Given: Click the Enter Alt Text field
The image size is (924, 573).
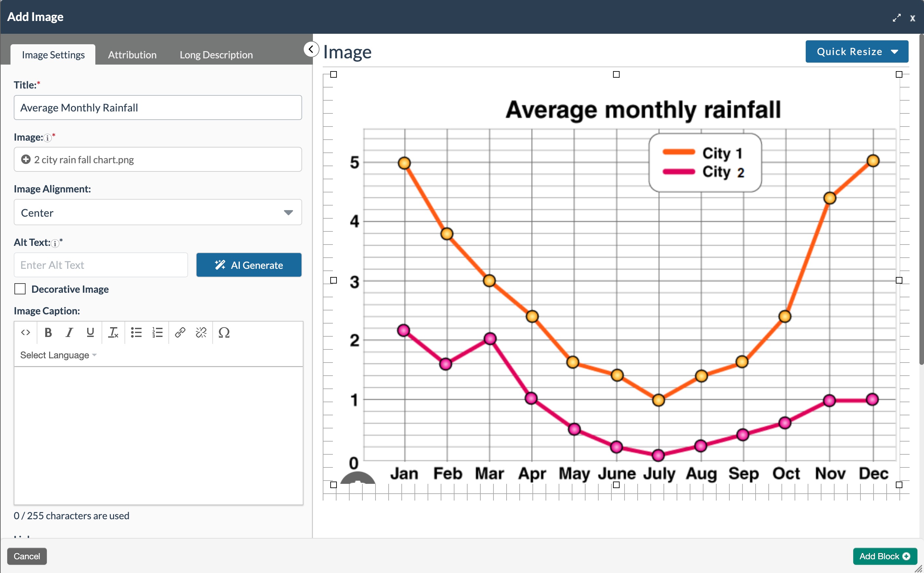Looking at the screenshot, I should pos(101,265).
